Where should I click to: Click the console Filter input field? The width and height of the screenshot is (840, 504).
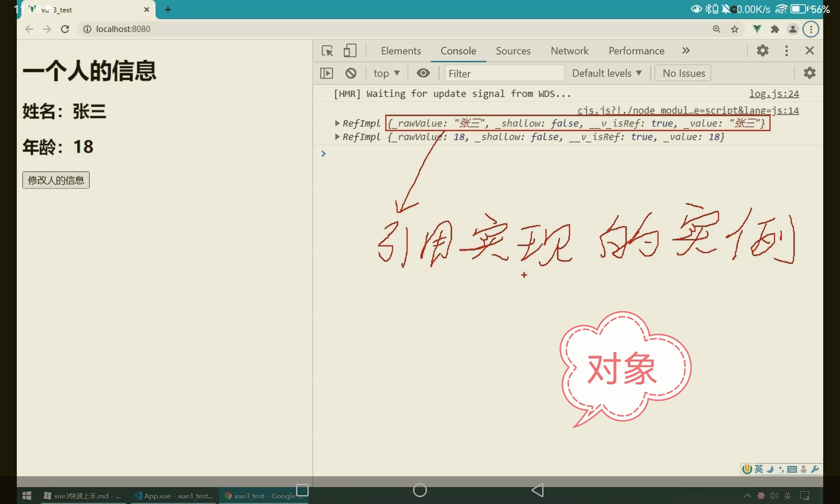pos(504,73)
